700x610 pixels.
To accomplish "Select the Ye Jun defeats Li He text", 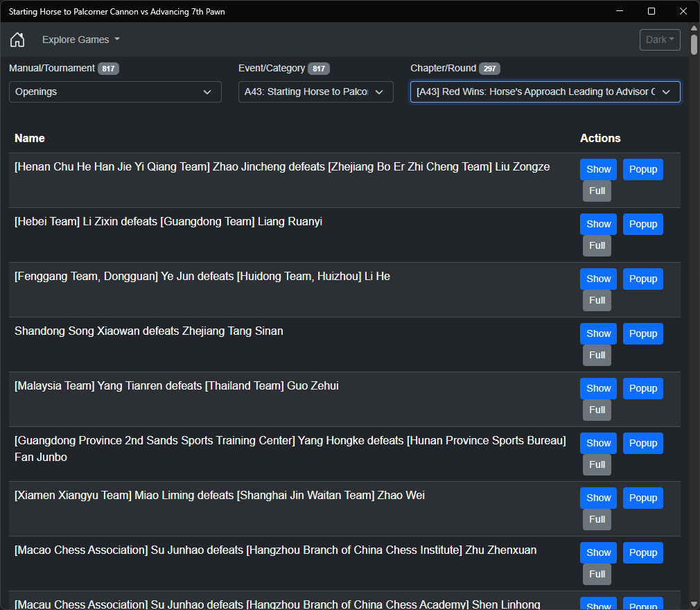I will coord(202,277).
